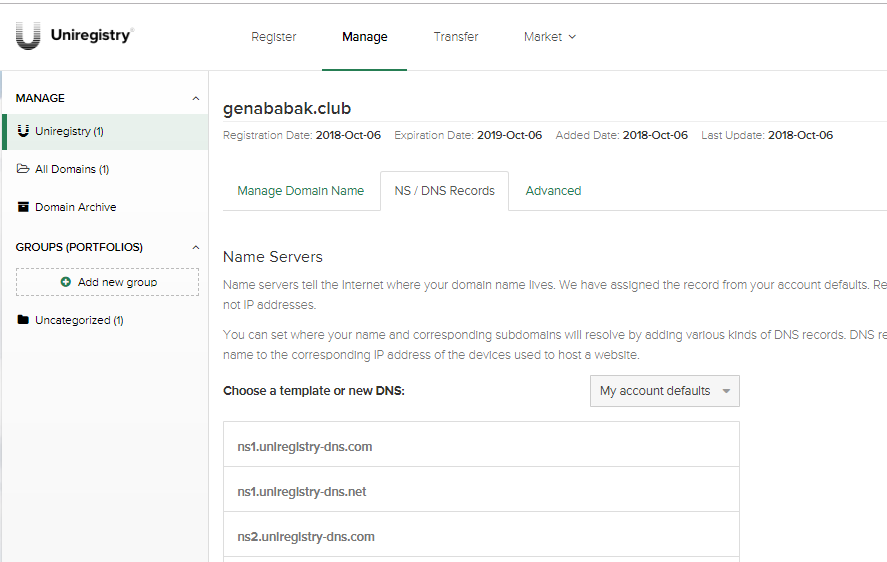The height and width of the screenshot is (562, 887).
Task: Select the NS / DNS Records tab
Action: 445,191
